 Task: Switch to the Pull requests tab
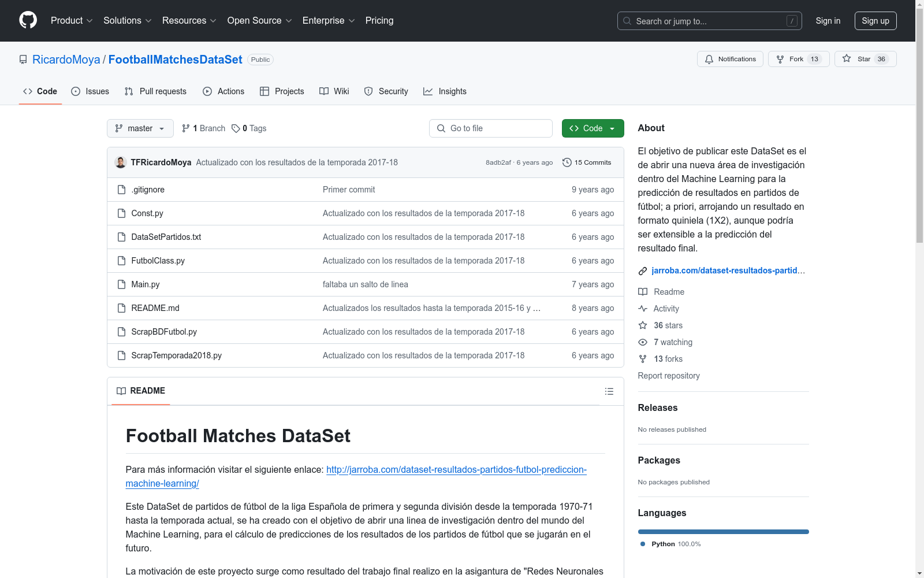[x=155, y=91]
